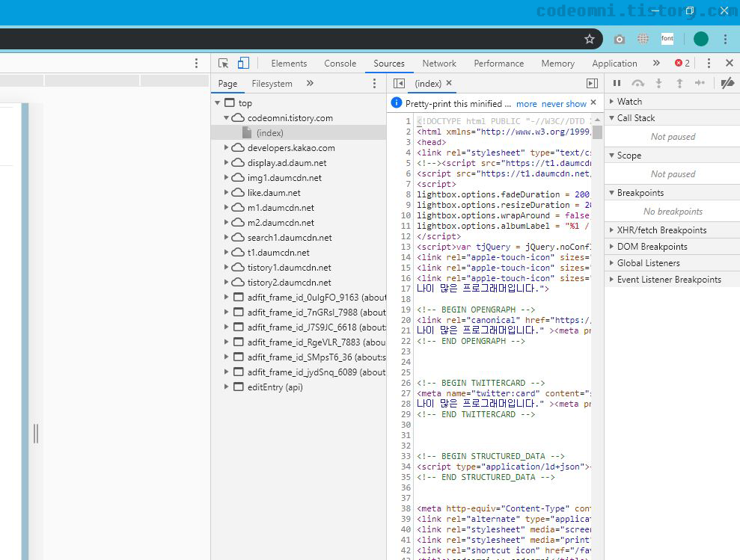The image size is (740, 560).
Task: Show more DevTools tabs chevron
Action: pyautogui.click(x=656, y=63)
